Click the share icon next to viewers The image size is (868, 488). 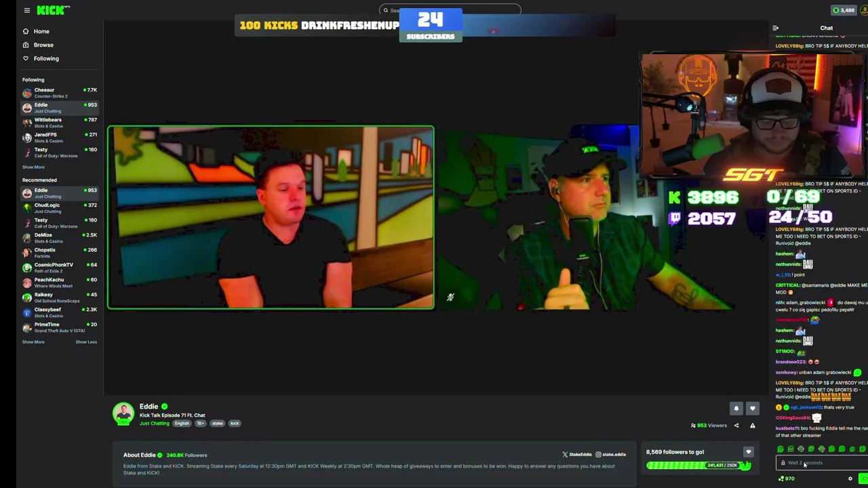(x=736, y=426)
